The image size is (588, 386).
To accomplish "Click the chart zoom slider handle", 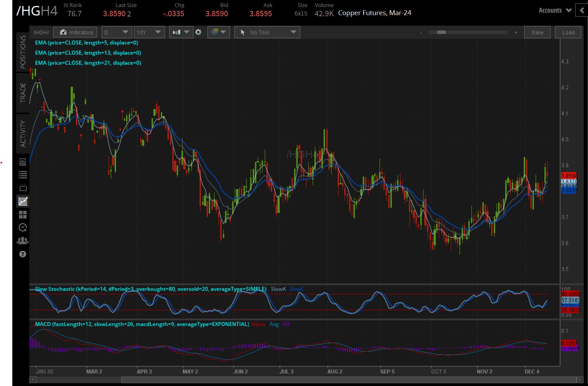I will 441,32.
